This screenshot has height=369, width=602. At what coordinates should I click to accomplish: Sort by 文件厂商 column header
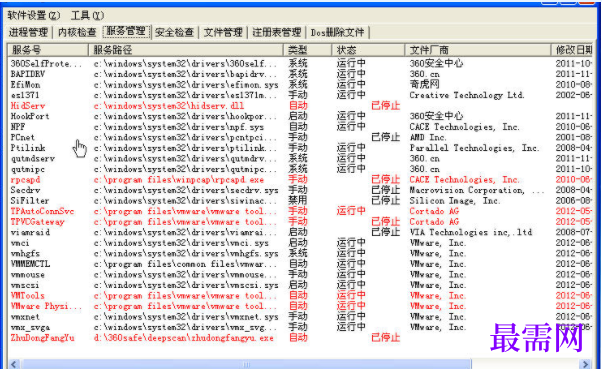[478, 50]
